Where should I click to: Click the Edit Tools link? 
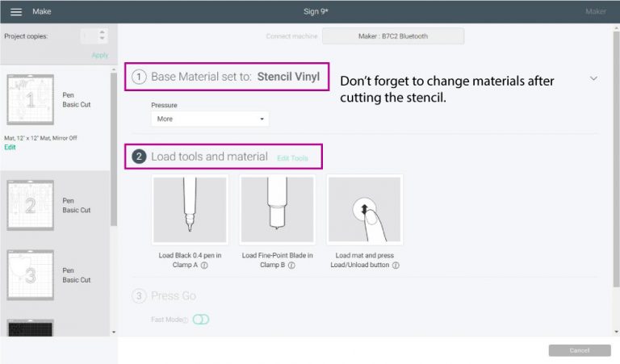tap(292, 158)
